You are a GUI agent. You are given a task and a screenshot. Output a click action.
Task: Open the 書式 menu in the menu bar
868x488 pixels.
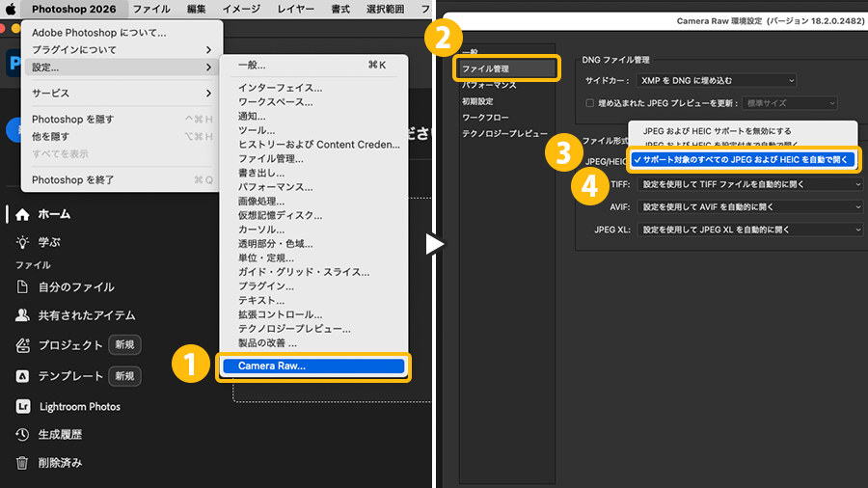(340, 9)
